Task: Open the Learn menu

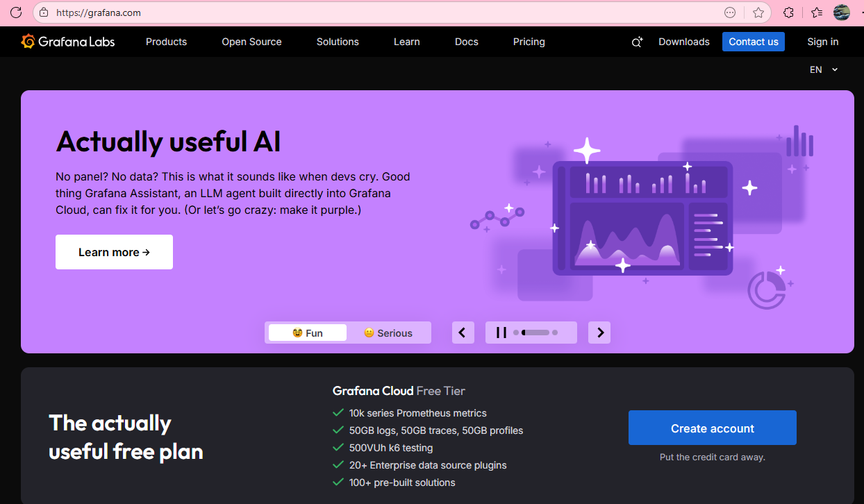Action: [406, 42]
